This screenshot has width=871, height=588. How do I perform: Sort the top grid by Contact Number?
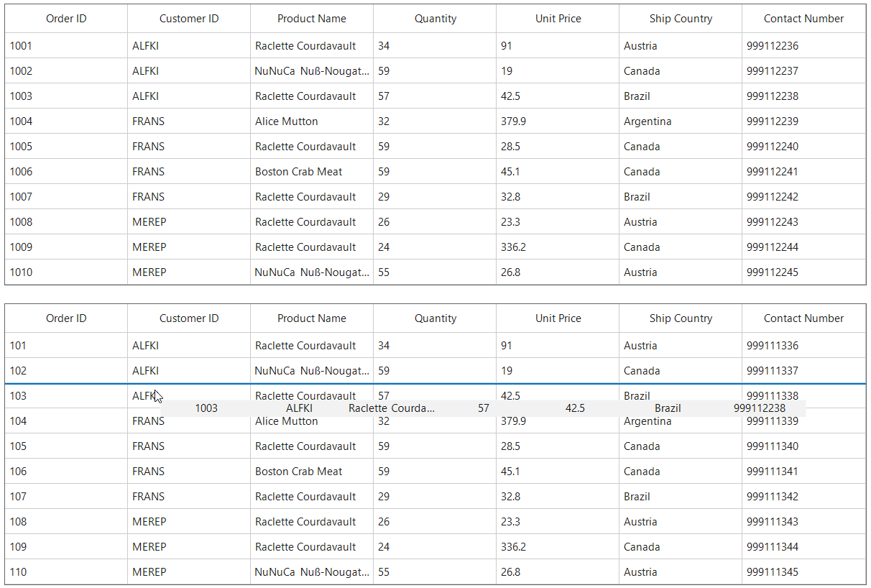point(803,19)
